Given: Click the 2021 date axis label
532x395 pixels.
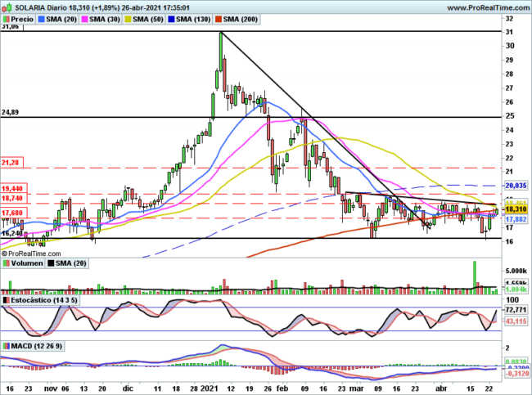Looking at the screenshot, I should (209, 388).
